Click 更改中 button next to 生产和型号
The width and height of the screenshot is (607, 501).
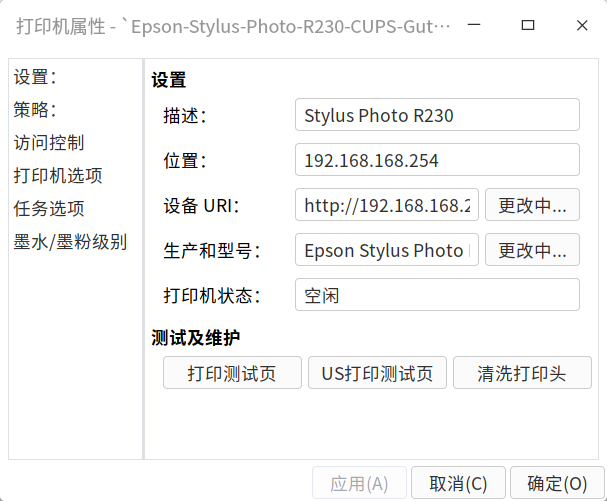[x=532, y=250]
